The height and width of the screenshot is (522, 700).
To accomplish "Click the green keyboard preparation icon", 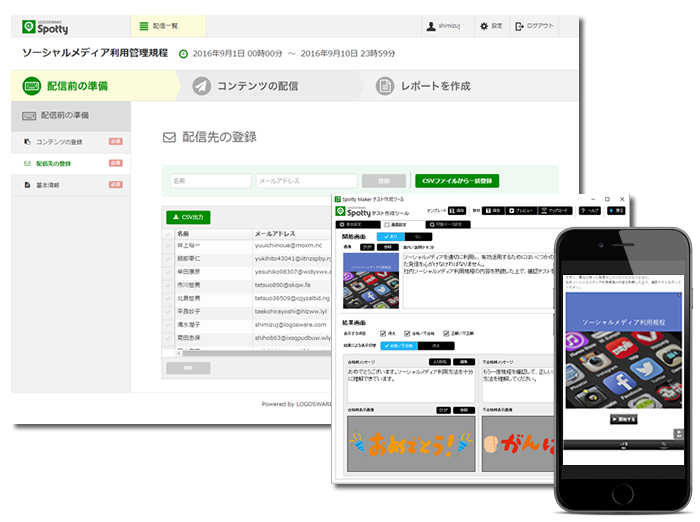I will (x=32, y=86).
